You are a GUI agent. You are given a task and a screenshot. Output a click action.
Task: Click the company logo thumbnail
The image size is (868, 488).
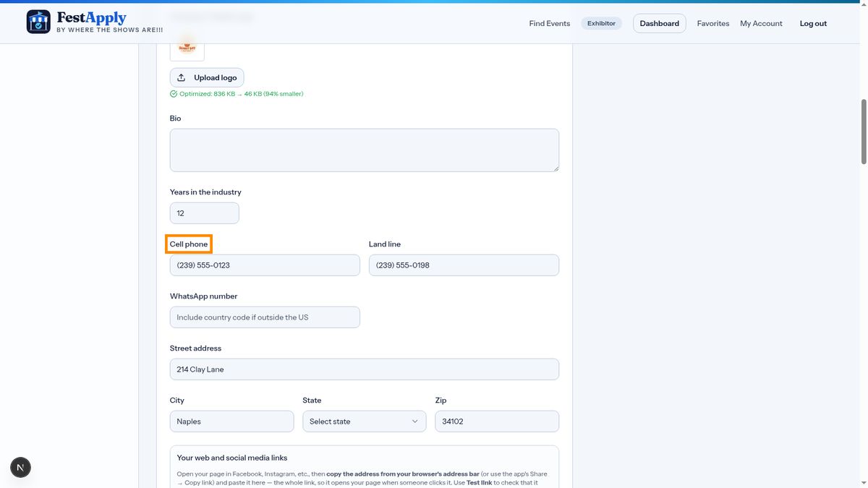[x=187, y=47]
